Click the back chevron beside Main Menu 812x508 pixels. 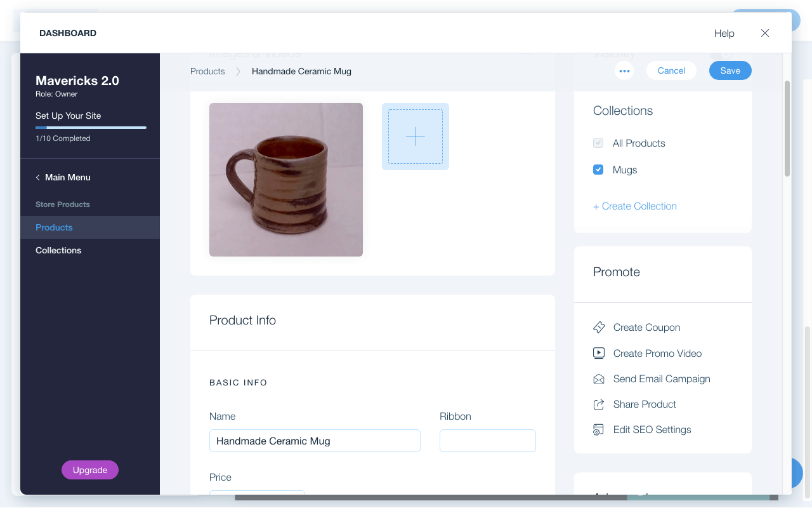38,178
